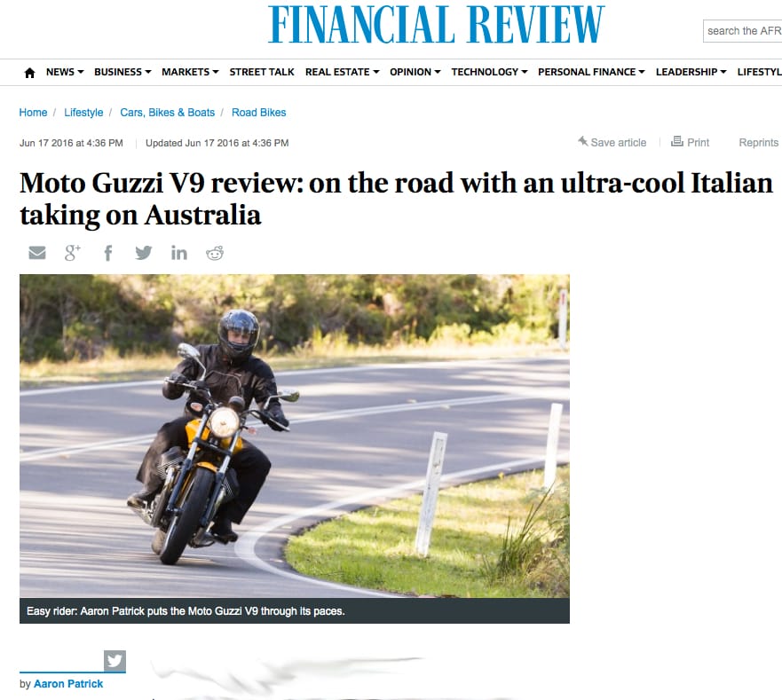This screenshot has height=700, width=782.
Task: Click the search the AFR field
Action: coord(743,31)
